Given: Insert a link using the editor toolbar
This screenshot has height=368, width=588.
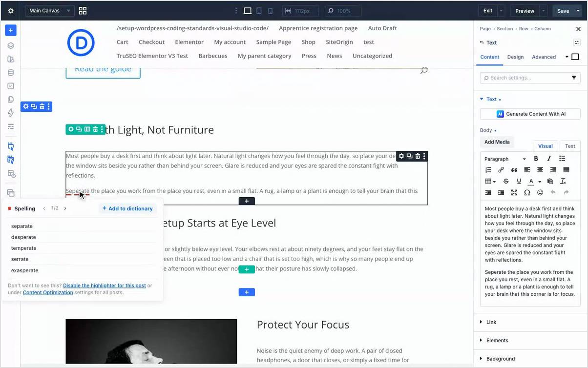Looking at the screenshot, I should click(501, 170).
